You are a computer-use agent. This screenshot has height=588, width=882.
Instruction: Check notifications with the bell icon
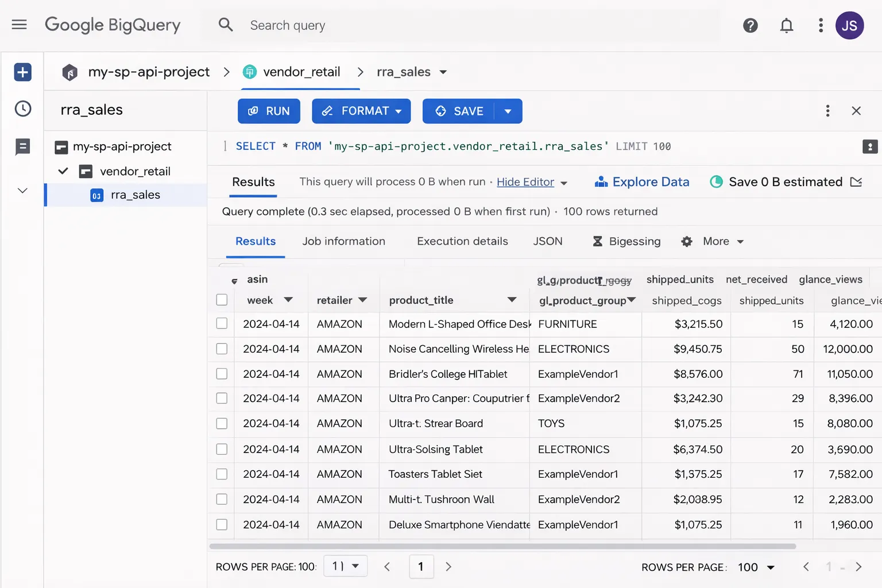click(786, 25)
